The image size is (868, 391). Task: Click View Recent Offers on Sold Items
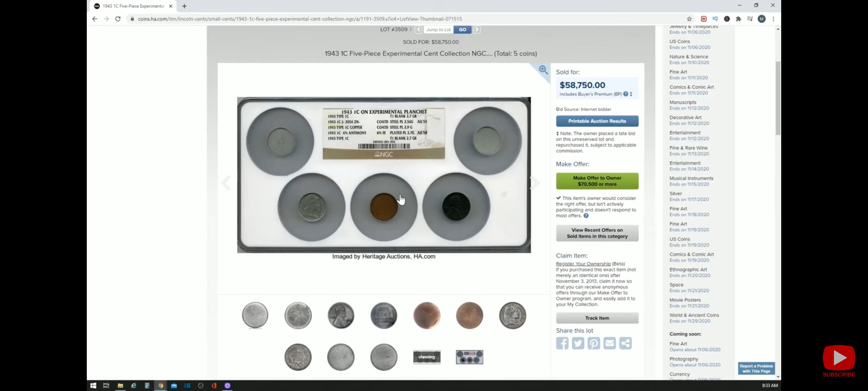click(597, 233)
